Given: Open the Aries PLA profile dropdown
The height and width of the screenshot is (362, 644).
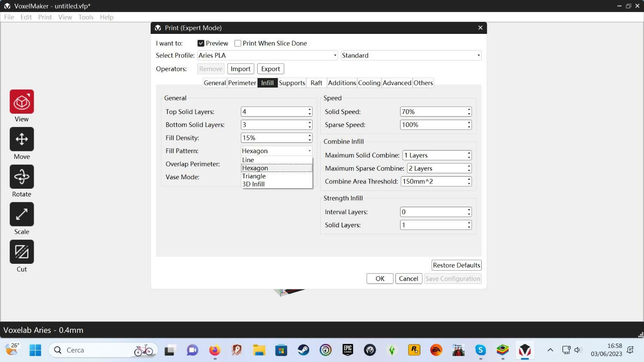Looking at the screenshot, I should coord(267,55).
